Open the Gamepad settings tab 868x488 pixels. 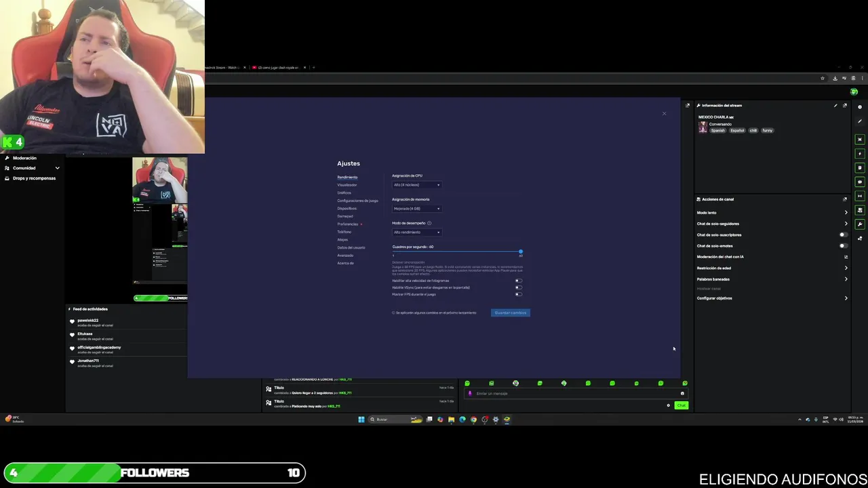[345, 216]
